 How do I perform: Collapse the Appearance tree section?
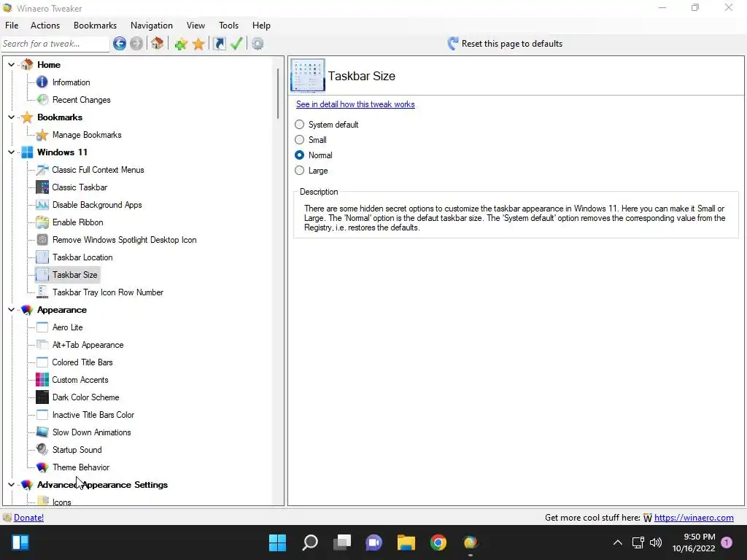12,309
